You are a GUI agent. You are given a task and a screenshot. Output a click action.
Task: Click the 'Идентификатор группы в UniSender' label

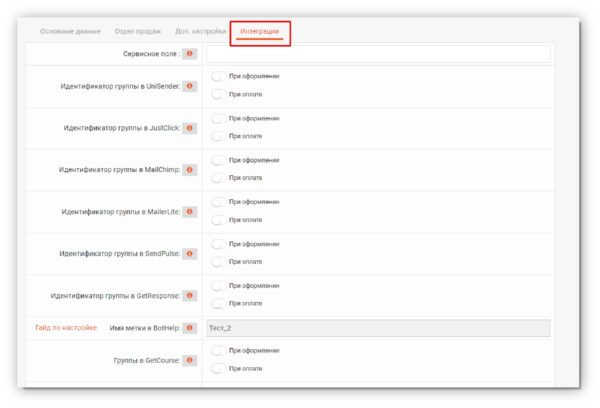pos(120,86)
